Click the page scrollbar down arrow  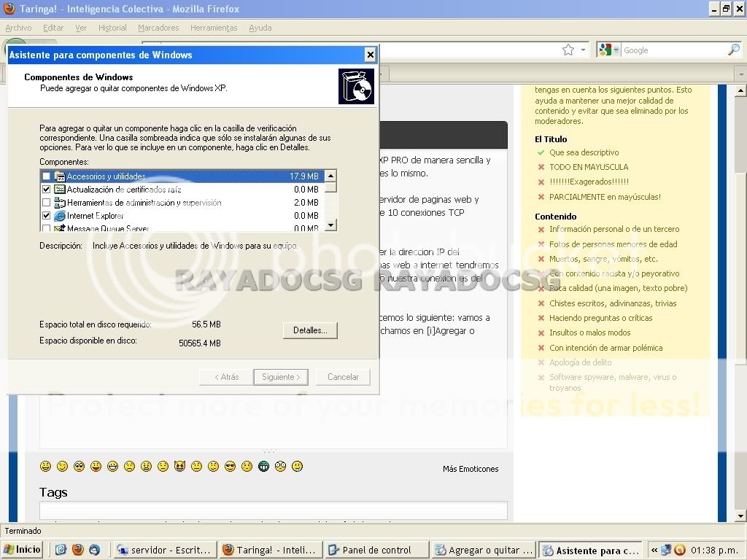click(740, 516)
